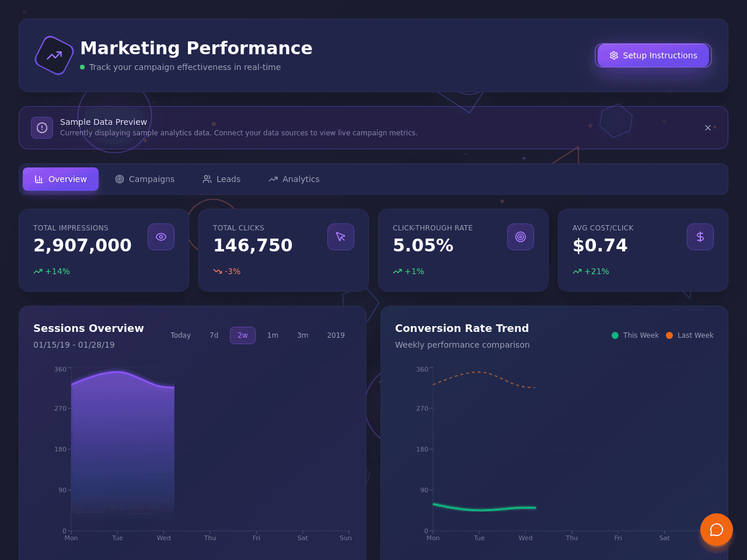Click the +14% trend indicator

point(52,271)
